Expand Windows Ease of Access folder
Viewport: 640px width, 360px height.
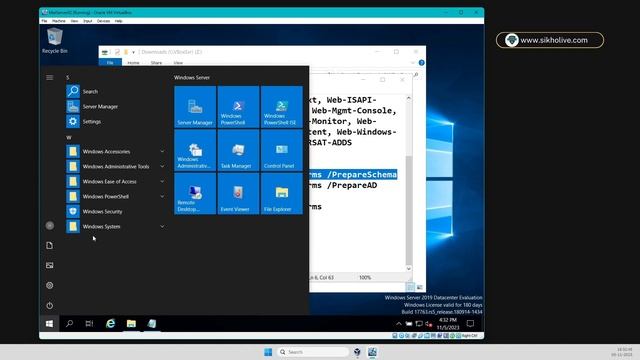click(116, 182)
